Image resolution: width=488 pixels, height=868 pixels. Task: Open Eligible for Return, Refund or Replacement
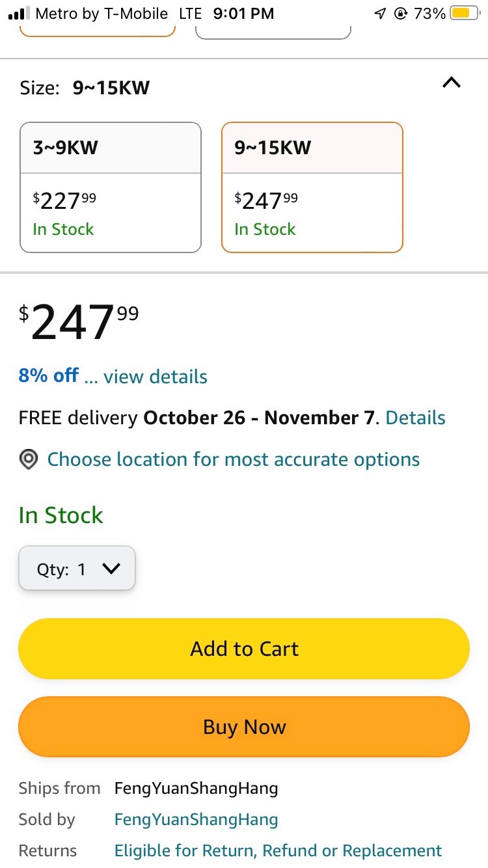point(278,850)
